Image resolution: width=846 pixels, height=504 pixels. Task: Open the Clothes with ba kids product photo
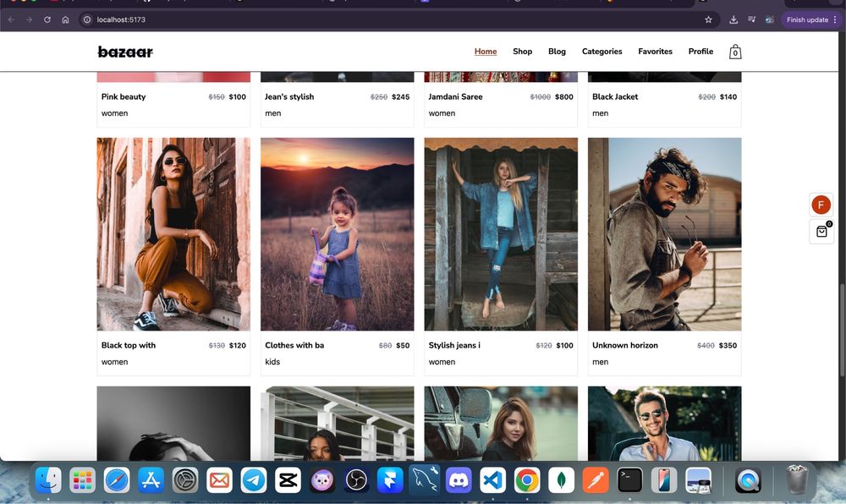(x=338, y=234)
